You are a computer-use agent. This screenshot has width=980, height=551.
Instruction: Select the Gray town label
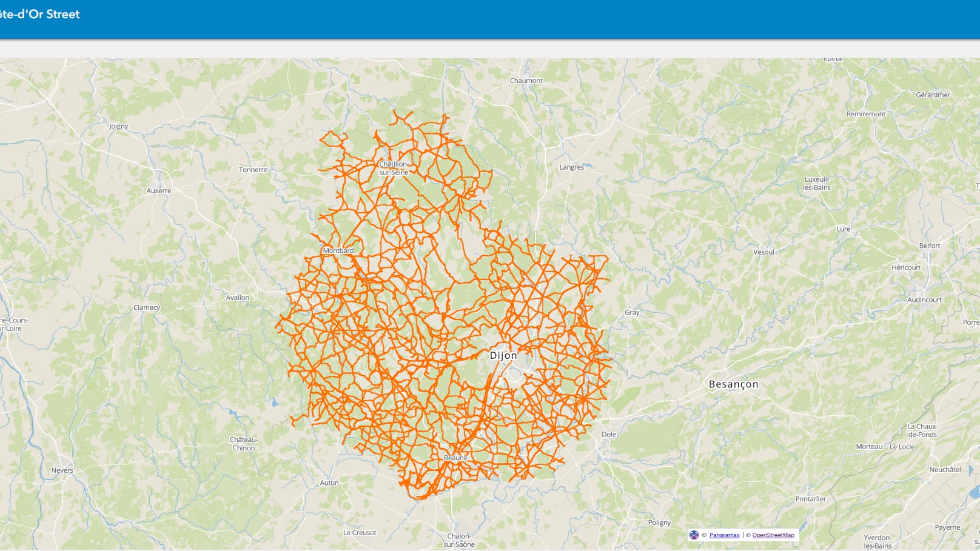coord(632,313)
